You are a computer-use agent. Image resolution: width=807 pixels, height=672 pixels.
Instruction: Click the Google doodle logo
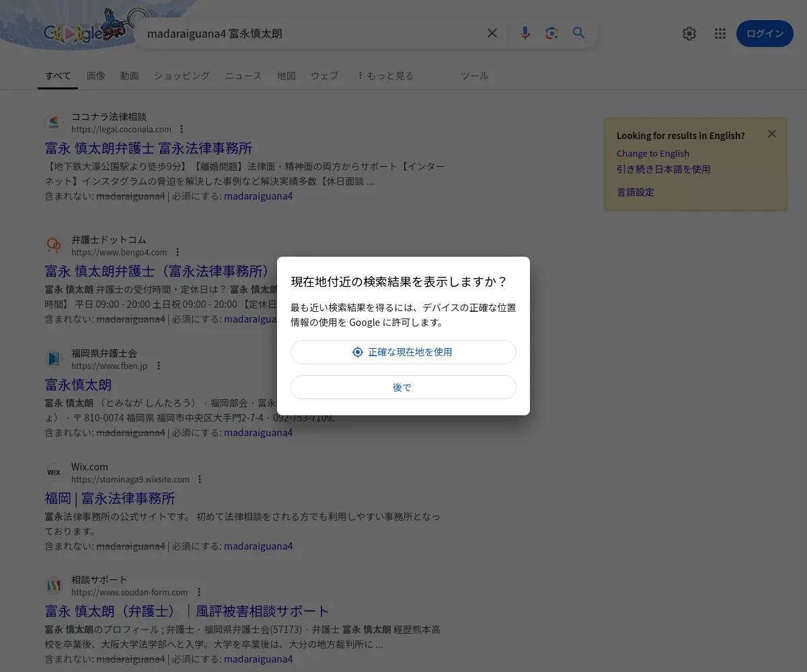94,27
